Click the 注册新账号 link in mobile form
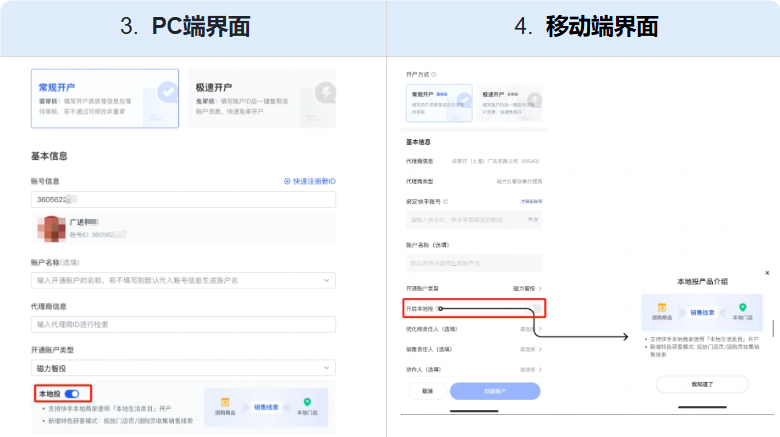Viewport: 780px width, 437px height. (x=531, y=202)
